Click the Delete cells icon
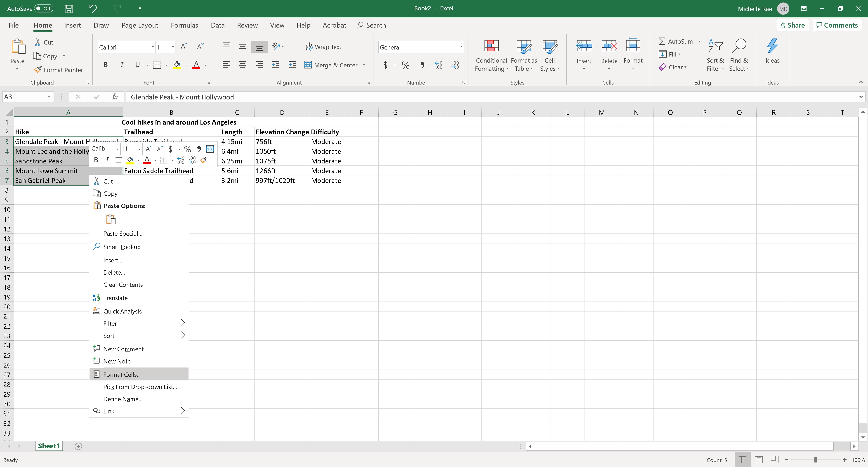The height and width of the screenshot is (467, 868). pos(609,46)
